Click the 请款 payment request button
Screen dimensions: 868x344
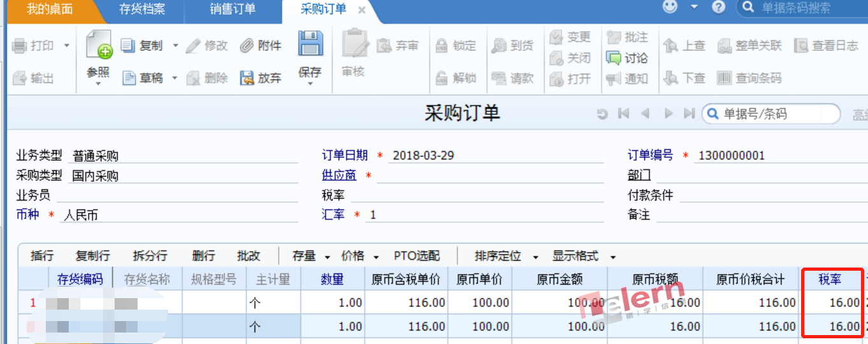[513, 78]
